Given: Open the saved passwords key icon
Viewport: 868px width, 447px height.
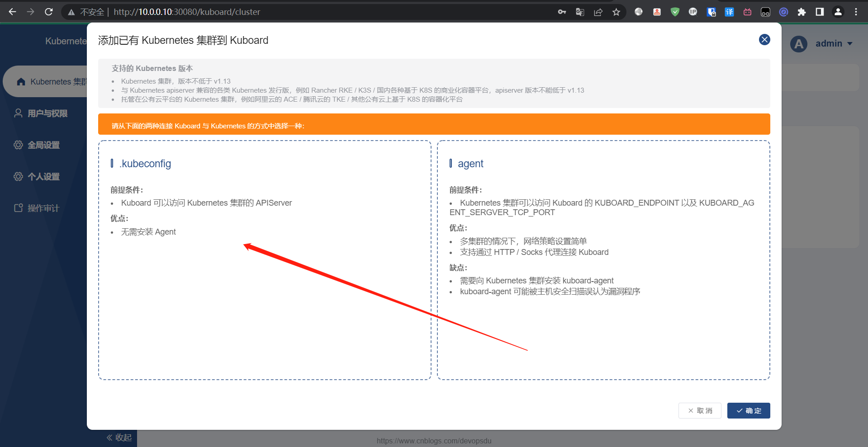Looking at the screenshot, I should pos(562,12).
